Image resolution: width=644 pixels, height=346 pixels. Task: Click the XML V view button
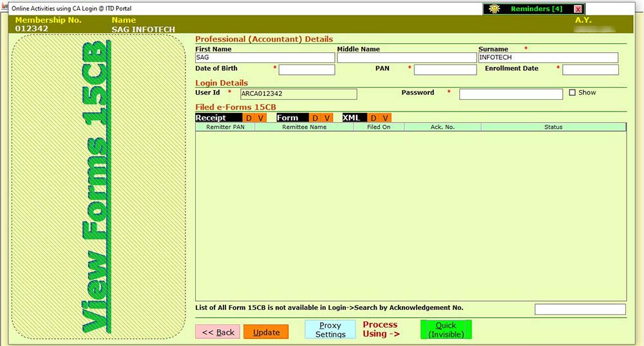coord(385,118)
